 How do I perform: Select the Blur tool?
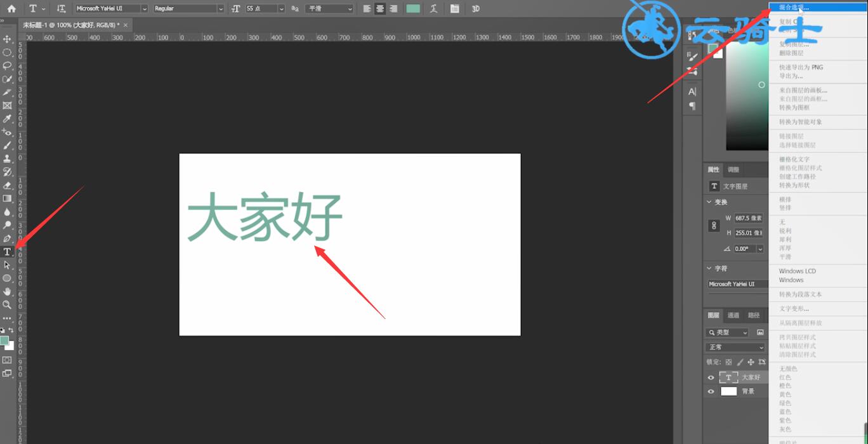click(8, 212)
